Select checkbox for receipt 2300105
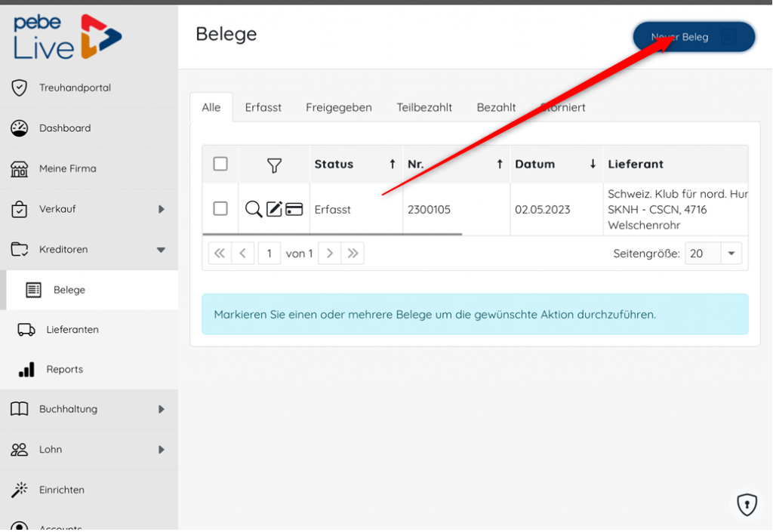 click(x=220, y=208)
